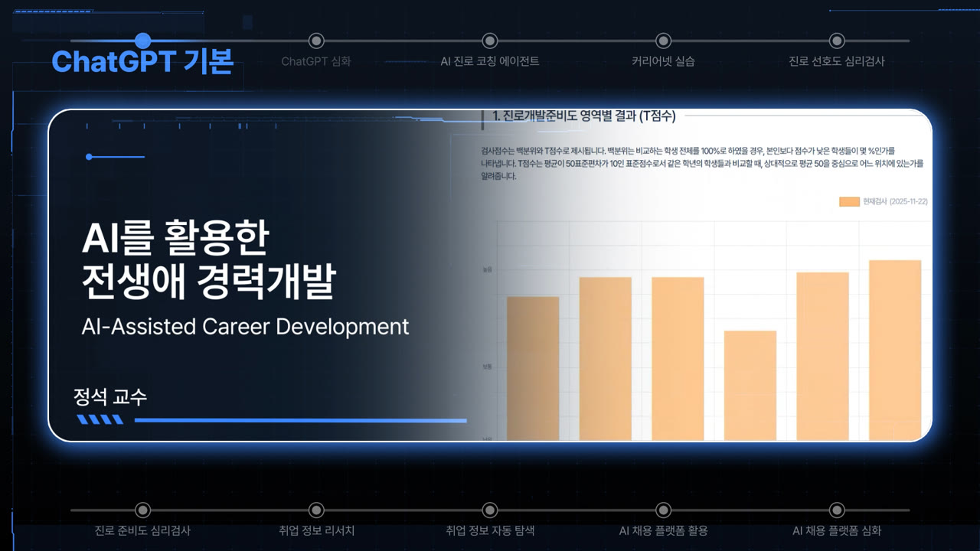The width and height of the screenshot is (980, 551).
Task: Click the '현재검사 (2025-11-22)' legend text
Action: [894, 202]
